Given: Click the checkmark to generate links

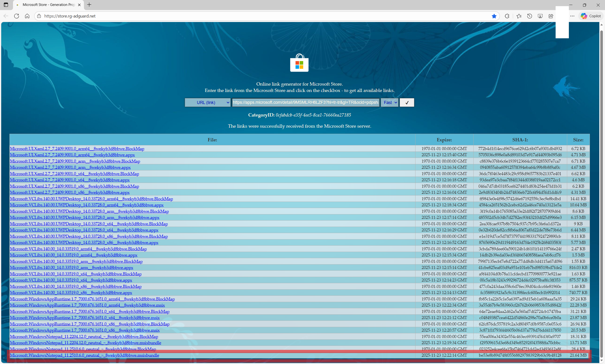Looking at the screenshot, I should pos(407,103).
